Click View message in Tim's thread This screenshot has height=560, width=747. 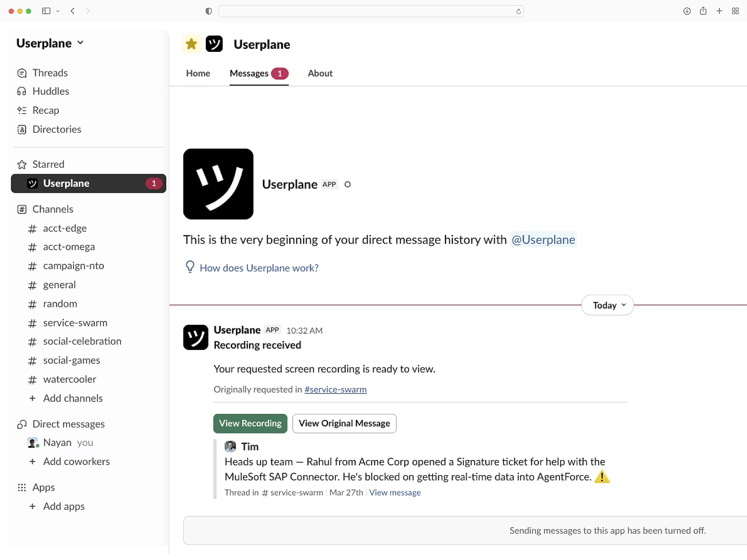[395, 492]
